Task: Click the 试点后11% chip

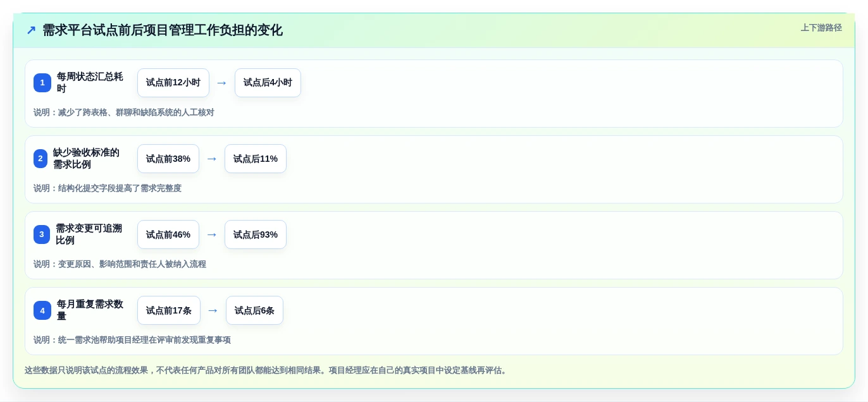Action: 256,159
